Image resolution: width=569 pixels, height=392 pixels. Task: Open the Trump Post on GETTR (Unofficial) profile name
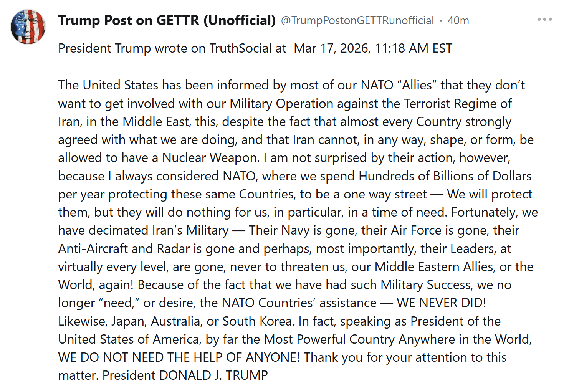167,20
